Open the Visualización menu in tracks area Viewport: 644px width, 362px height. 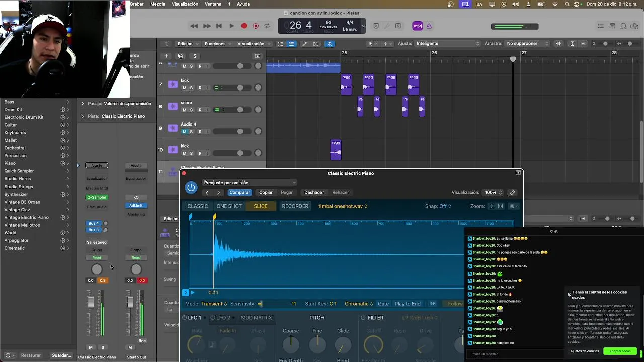pos(254,44)
